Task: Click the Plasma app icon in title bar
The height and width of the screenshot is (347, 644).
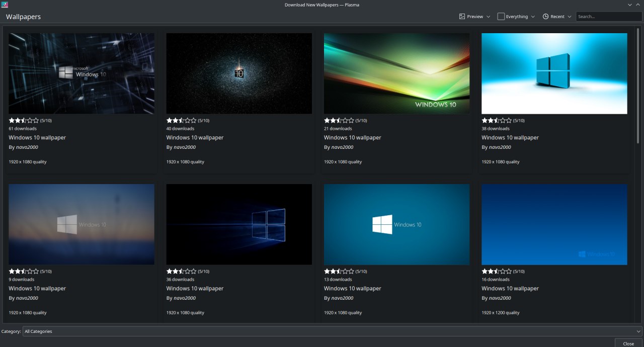Action: (5, 5)
